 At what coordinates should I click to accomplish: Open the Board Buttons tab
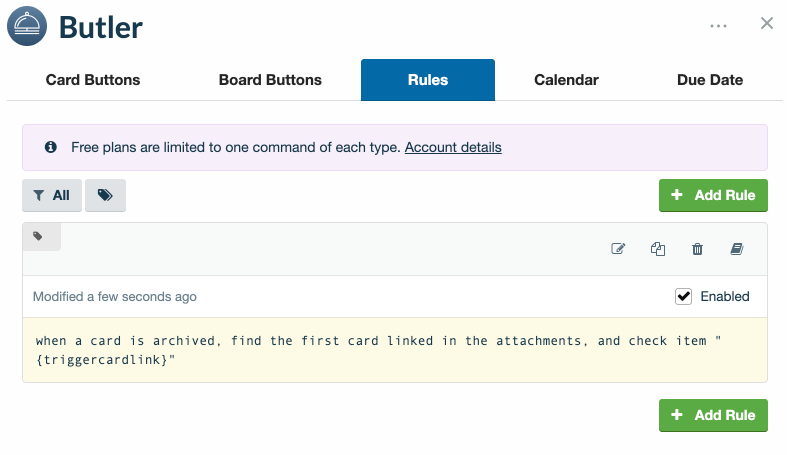(270, 80)
